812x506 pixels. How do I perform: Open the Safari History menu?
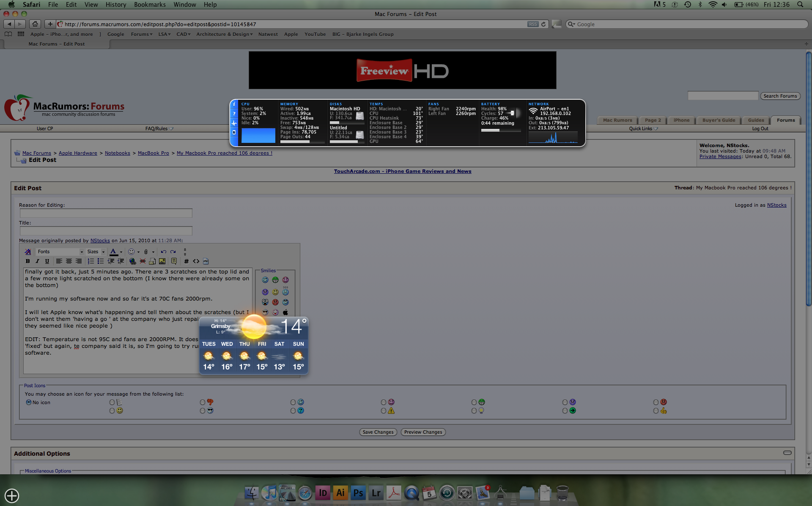tap(116, 4)
